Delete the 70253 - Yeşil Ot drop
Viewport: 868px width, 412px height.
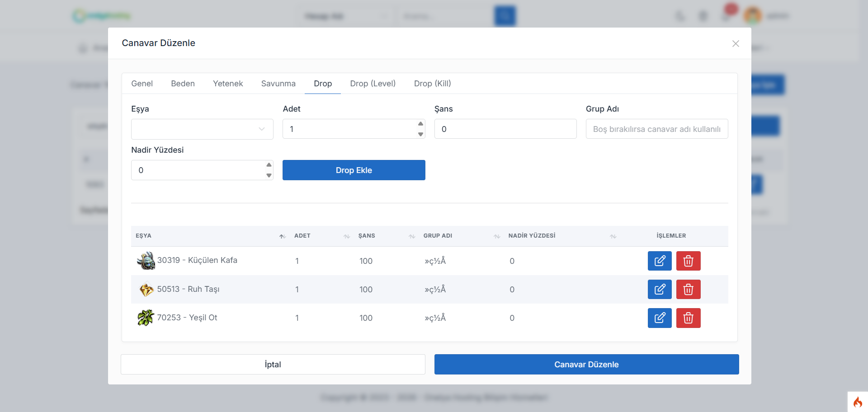[x=688, y=318]
